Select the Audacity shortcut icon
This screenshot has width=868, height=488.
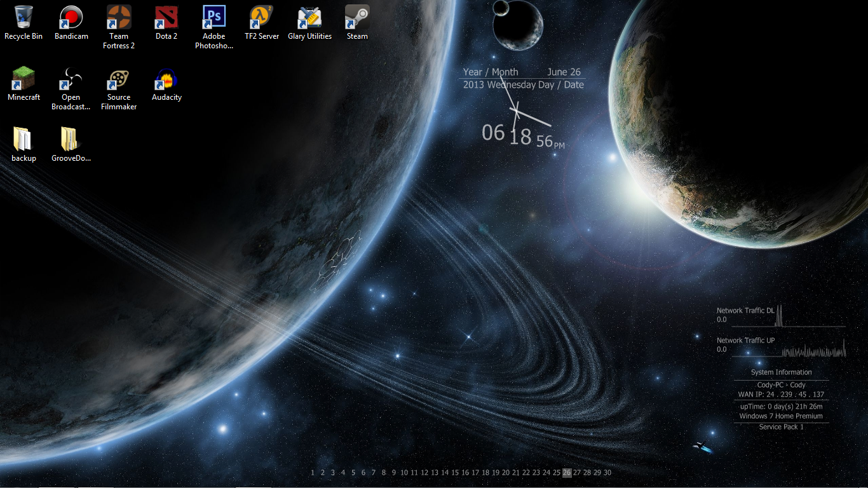166,78
